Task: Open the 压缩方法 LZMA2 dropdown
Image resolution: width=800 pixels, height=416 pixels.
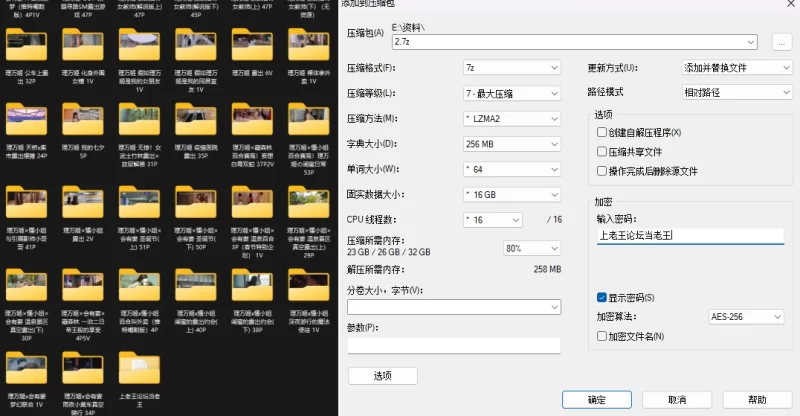Action: 512,118
